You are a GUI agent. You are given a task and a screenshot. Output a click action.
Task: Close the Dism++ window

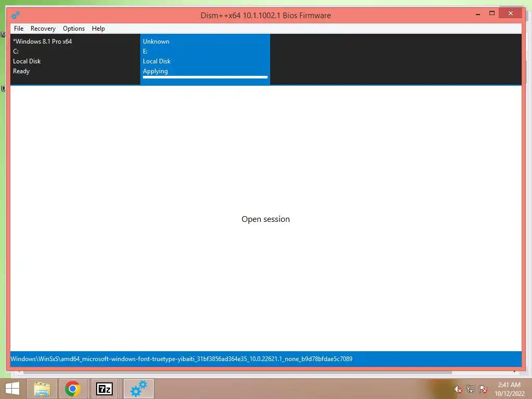tap(511, 14)
